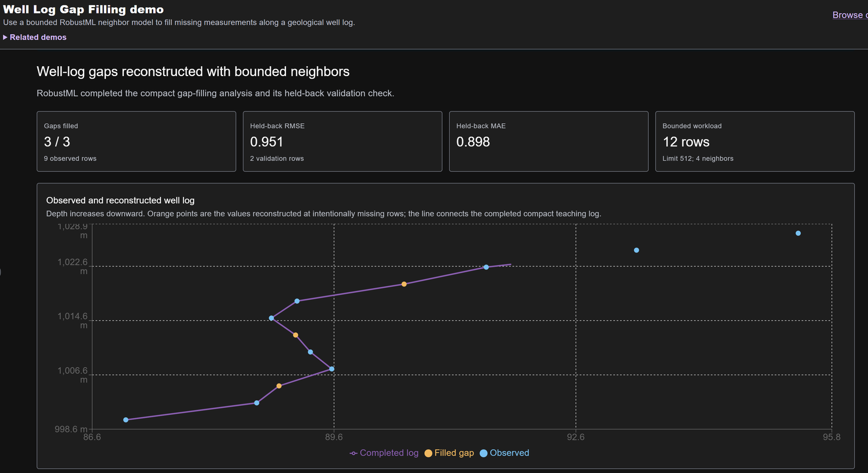Click the Held-back RMSE value 0.951
Image resolution: width=868 pixels, height=473 pixels.
click(266, 142)
